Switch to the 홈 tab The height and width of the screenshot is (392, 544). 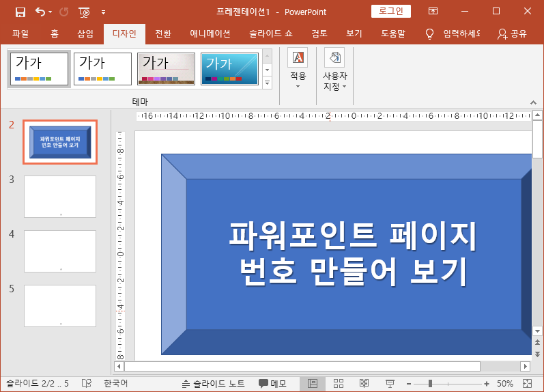(x=55, y=33)
